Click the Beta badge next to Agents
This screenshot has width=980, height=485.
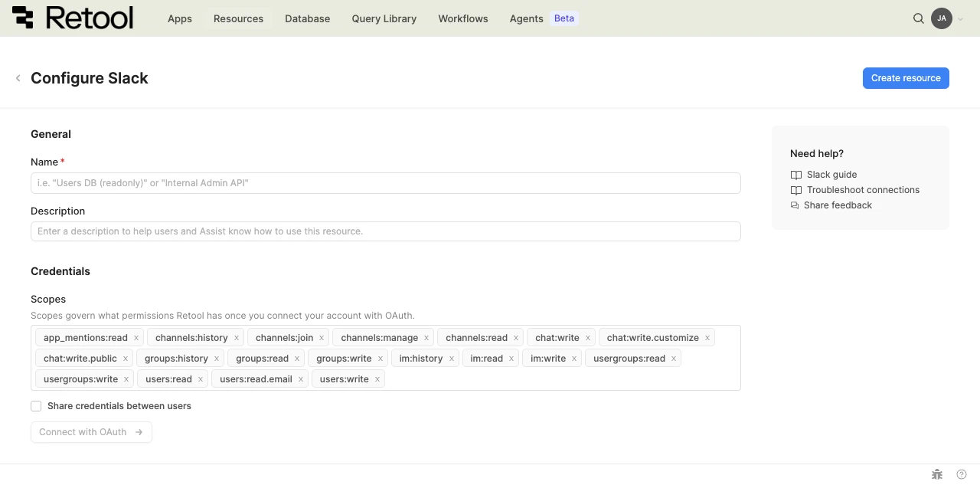pos(564,18)
